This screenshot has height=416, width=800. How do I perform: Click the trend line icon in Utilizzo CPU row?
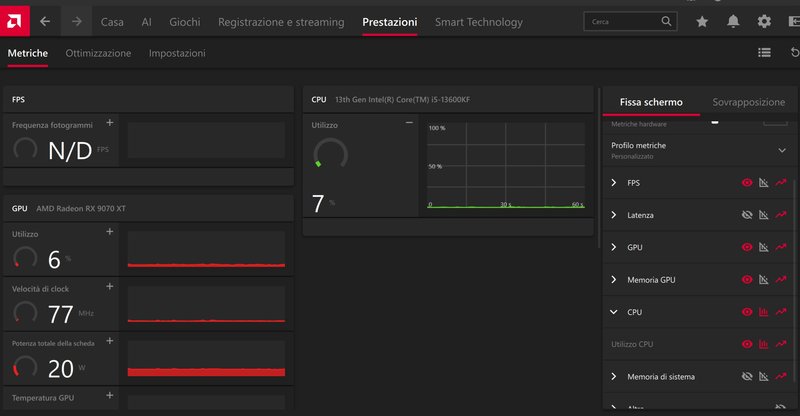pos(781,344)
